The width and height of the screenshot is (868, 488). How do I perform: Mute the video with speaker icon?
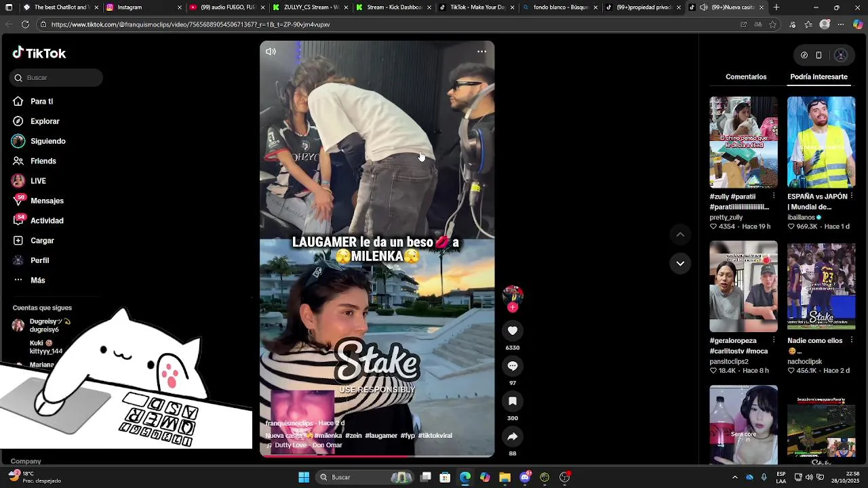pyautogui.click(x=271, y=52)
